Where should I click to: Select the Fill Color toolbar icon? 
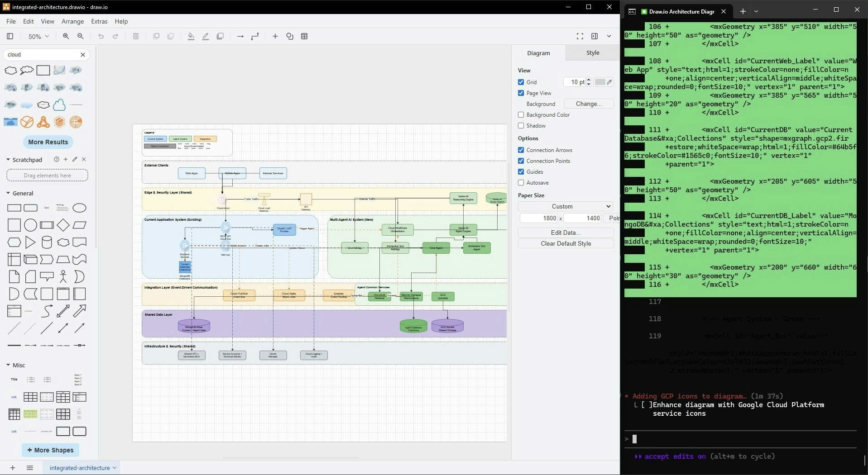[191, 36]
